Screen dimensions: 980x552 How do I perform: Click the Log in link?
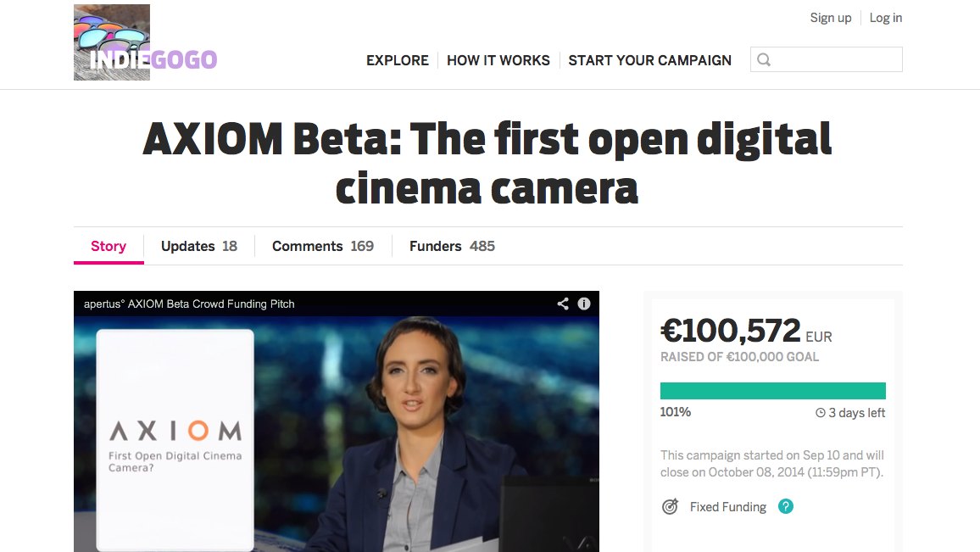click(x=886, y=18)
